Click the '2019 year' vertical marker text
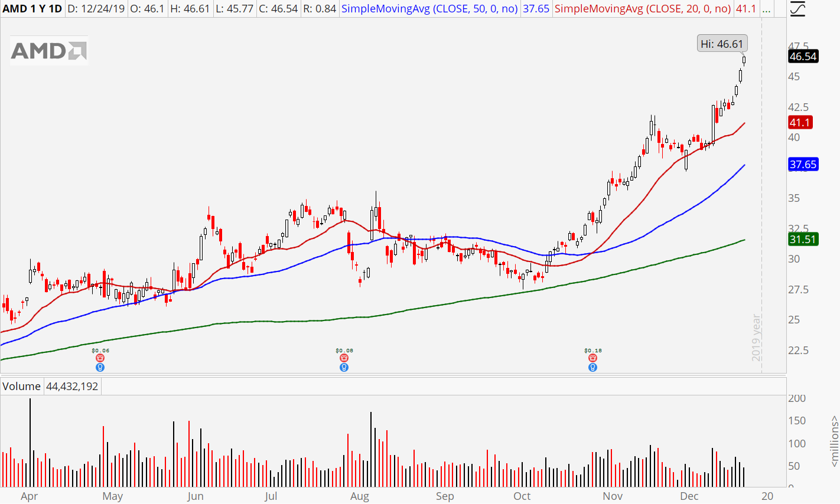Image resolution: width=840 pixels, height=504 pixels. tap(756, 338)
